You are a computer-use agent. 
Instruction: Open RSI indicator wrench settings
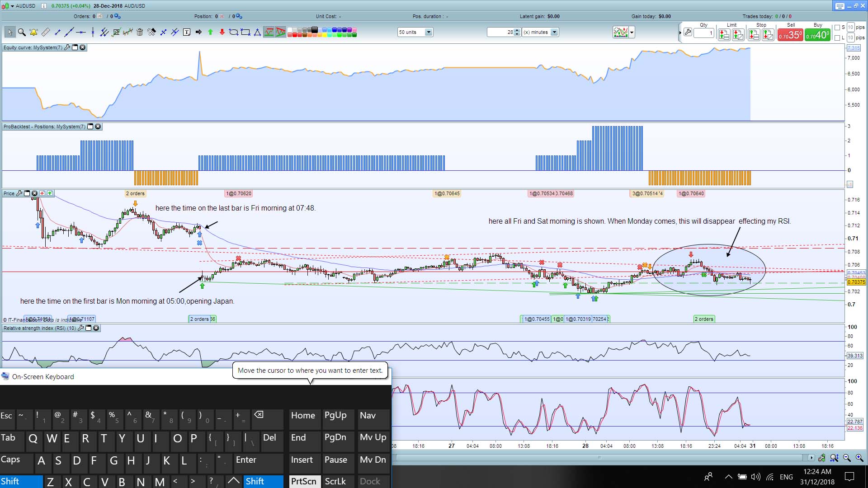[x=81, y=328]
